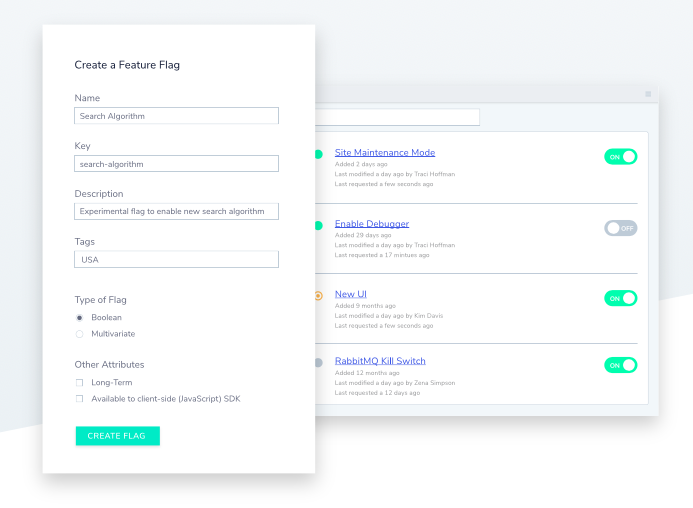Viewport: 693px width, 508px height.
Task: Turn on the Enable Debugger toggle
Action: pos(620,228)
